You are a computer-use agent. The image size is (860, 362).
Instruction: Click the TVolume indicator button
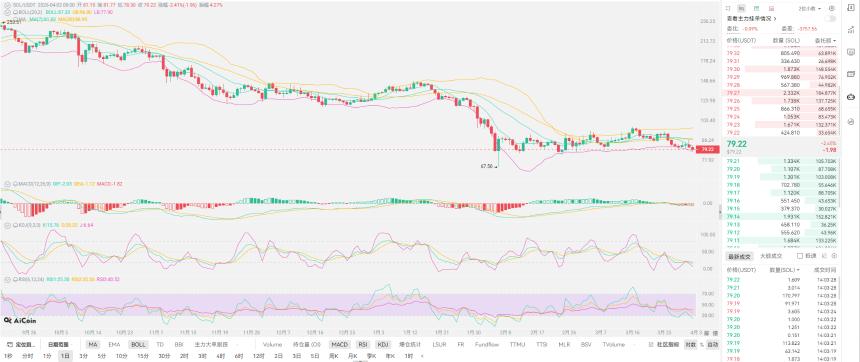click(614, 344)
